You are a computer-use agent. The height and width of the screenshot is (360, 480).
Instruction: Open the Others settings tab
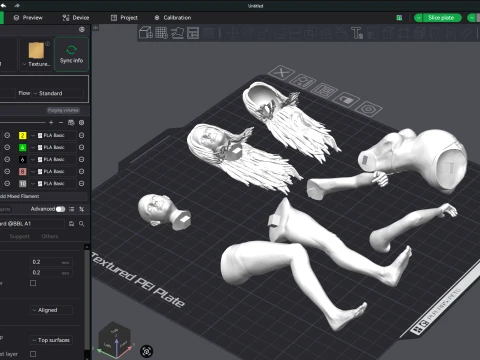[50, 236]
